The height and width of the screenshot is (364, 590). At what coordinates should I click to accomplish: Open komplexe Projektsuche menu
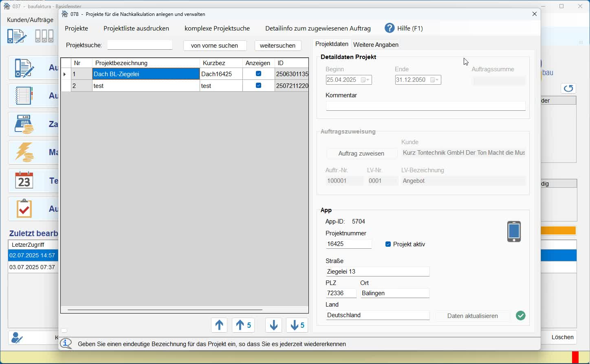tap(217, 29)
